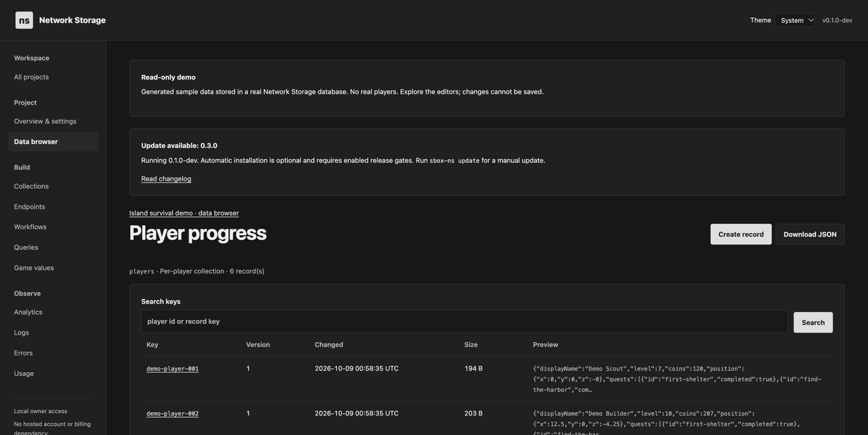Click the Key column header
868x435 pixels.
(x=153, y=345)
